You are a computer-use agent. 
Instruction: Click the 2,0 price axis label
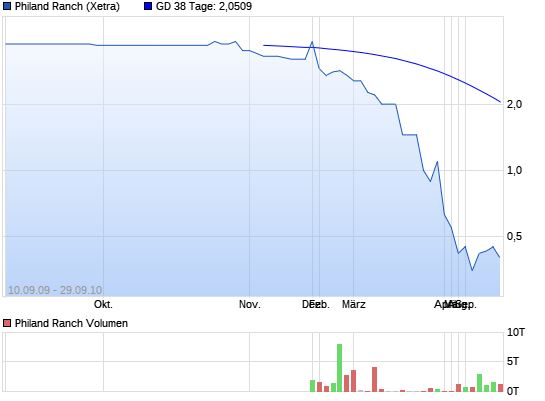coord(514,104)
